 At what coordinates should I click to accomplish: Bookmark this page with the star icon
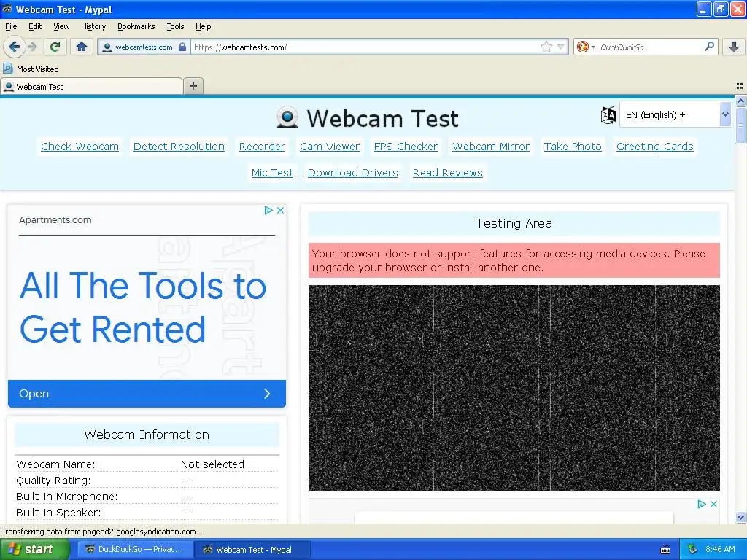point(546,47)
